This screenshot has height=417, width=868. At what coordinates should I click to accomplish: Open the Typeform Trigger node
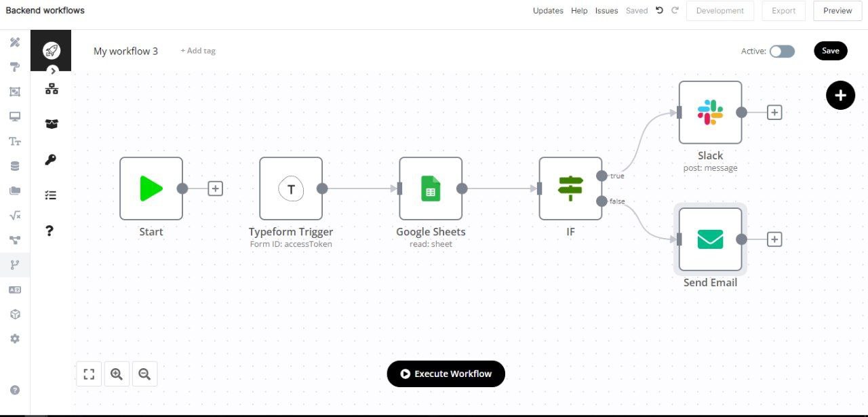click(291, 188)
